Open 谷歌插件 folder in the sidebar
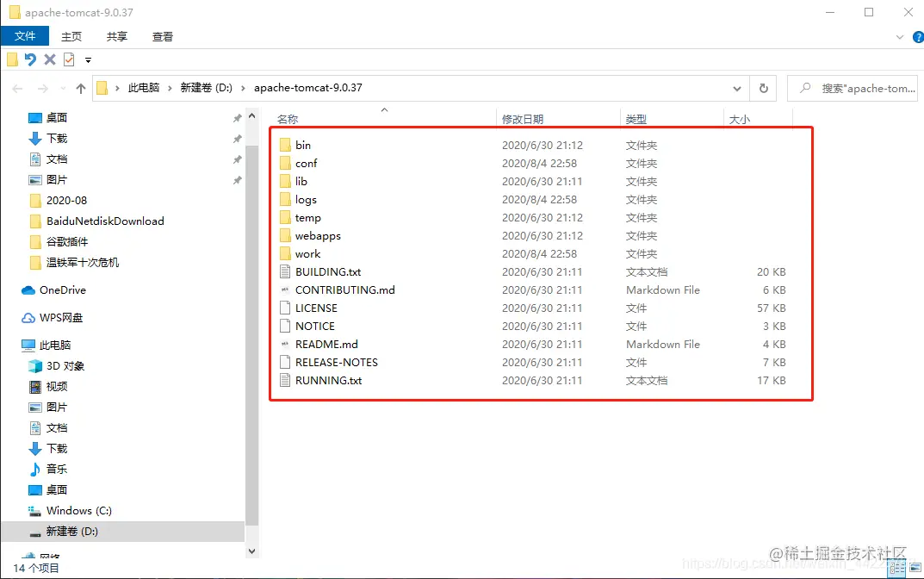This screenshot has width=924, height=579. [66, 242]
